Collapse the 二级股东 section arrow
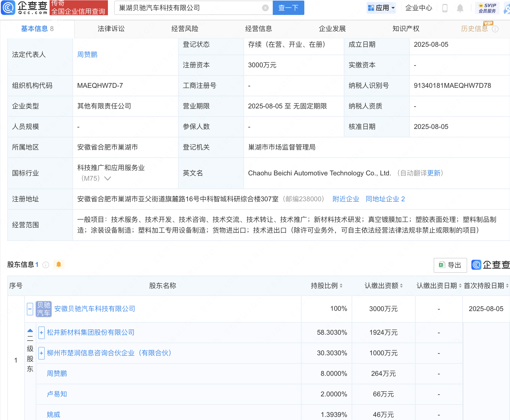This screenshot has width=510, height=420. tap(30, 330)
